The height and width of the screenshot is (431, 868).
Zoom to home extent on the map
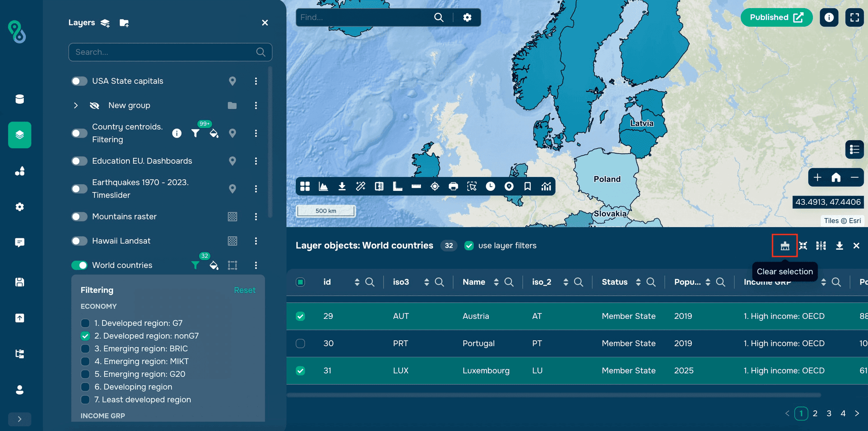tap(835, 177)
